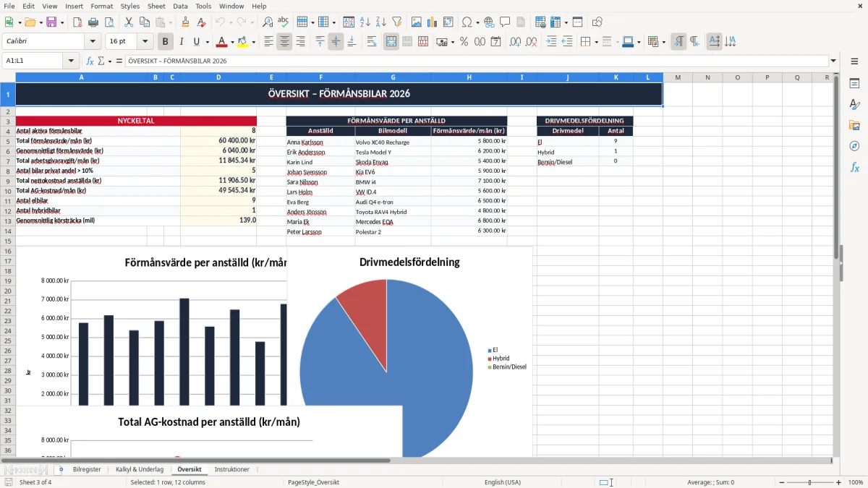The height and width of the screenshot is (488, 868).
Task: Select the Sort Ascending icon
Action: pos(365,22)
